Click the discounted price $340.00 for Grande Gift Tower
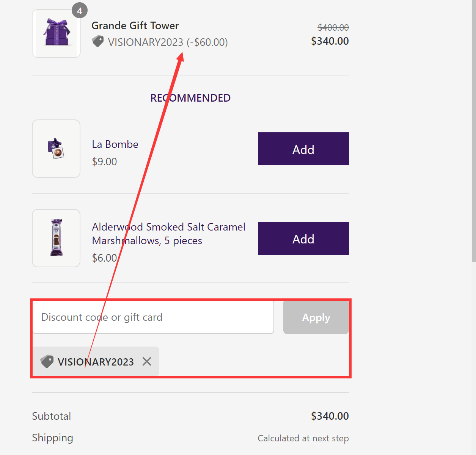Viewport: 476px width, 455px height. coord(330,41)
